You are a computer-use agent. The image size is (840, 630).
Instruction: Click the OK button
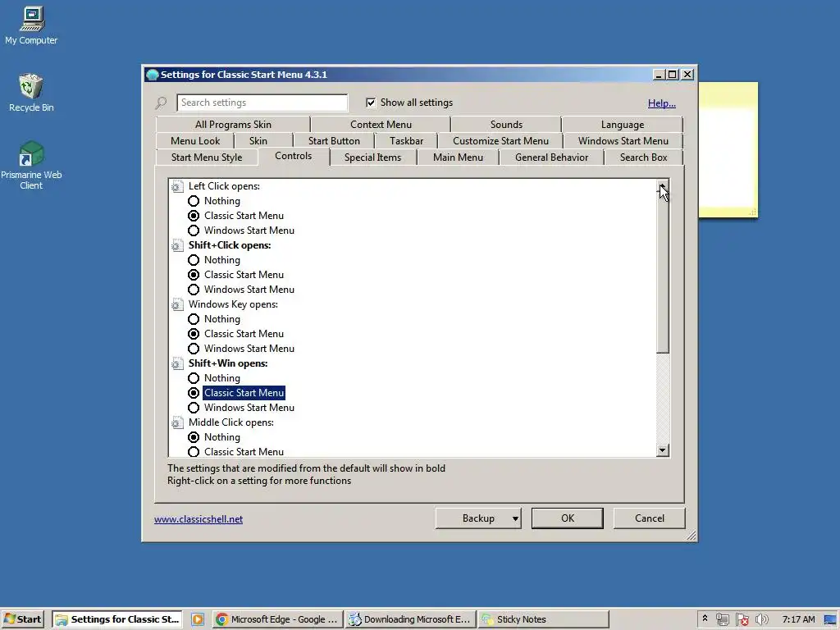point(568,518)
